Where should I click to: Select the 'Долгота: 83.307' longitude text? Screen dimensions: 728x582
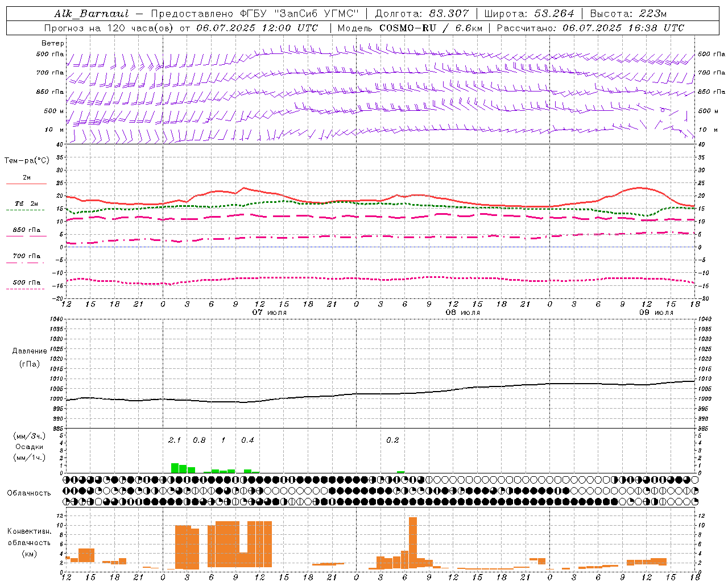tap(422, 14)
